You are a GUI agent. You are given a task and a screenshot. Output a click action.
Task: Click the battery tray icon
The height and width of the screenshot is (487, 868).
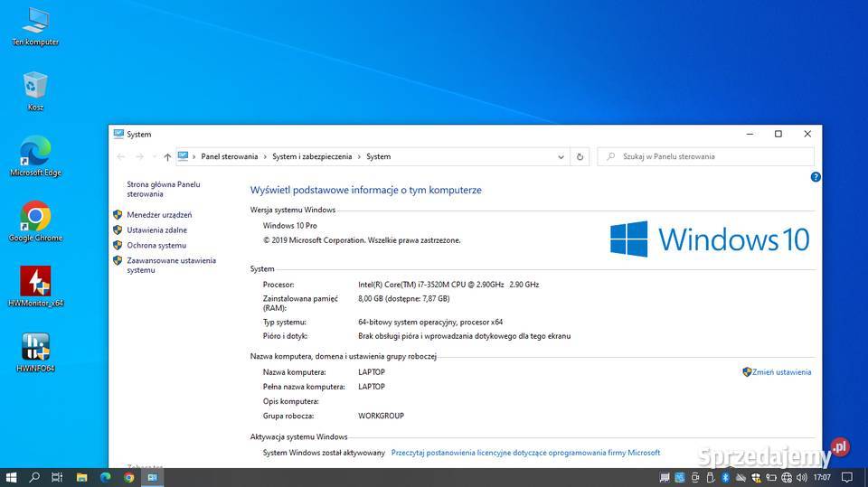(771, 477)
